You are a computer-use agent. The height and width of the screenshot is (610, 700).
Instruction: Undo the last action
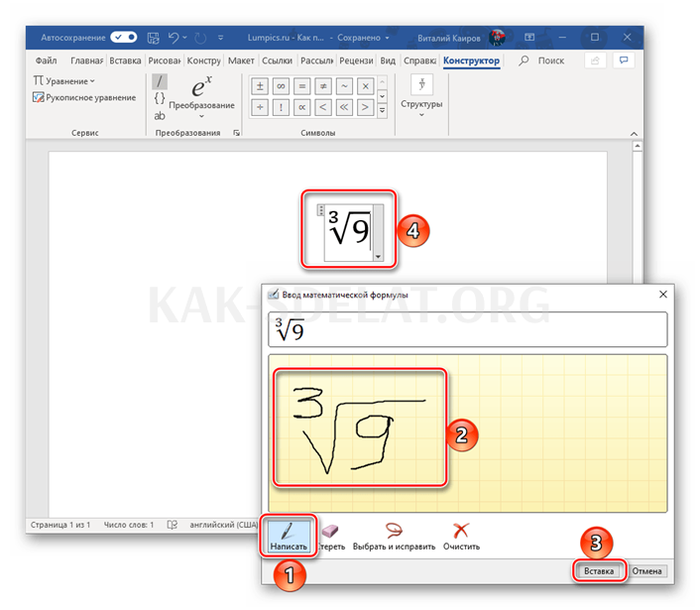click(x=174, y=38)
